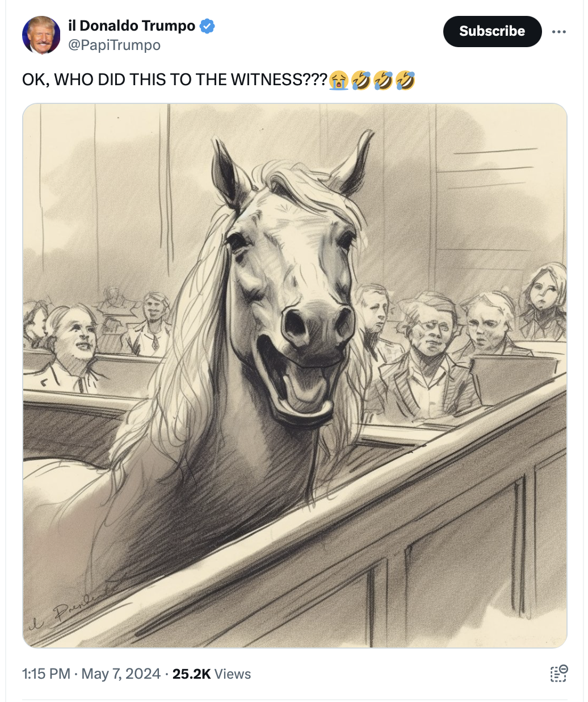Click the May 7, 2024 date
Viewport: 588px width, 702px height.
coord(121,674)
